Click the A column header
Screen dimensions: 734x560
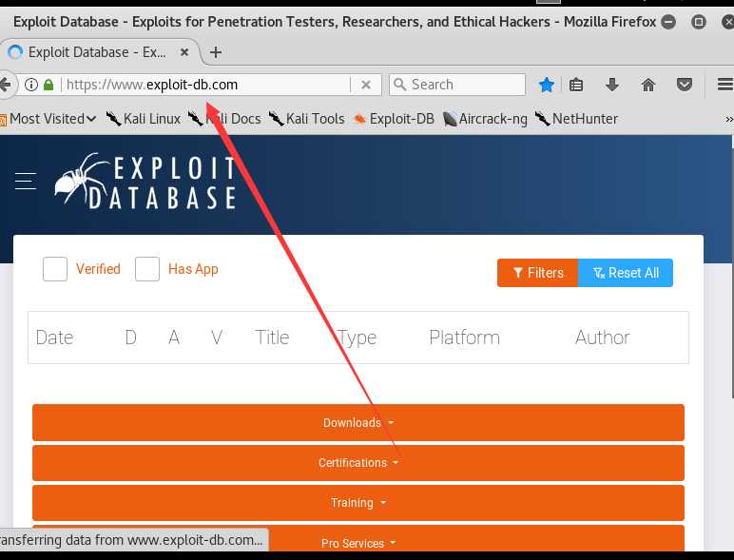point(174,338)
